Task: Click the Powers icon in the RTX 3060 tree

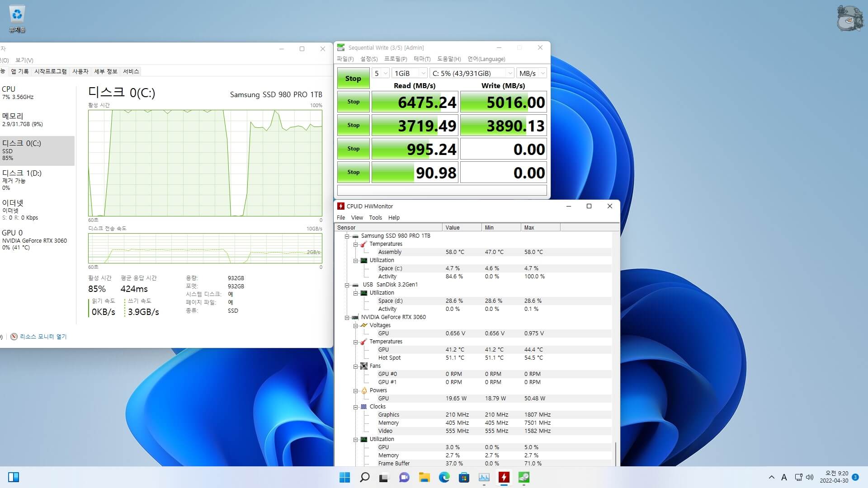Action: pos(364,390)
